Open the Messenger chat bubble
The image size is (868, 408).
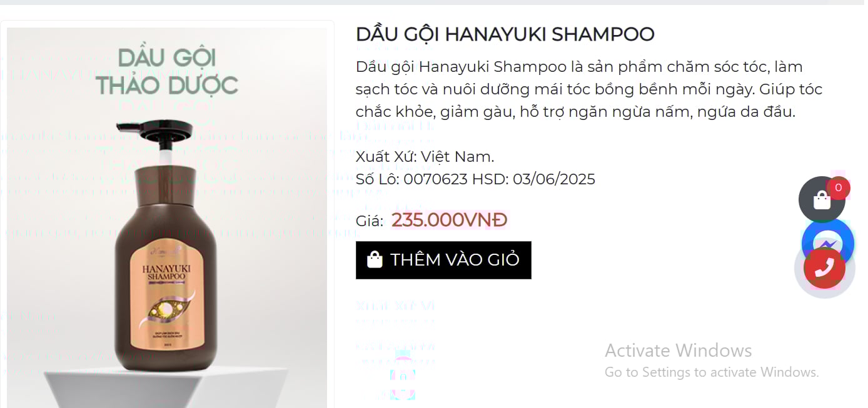(x=828, y=242)
